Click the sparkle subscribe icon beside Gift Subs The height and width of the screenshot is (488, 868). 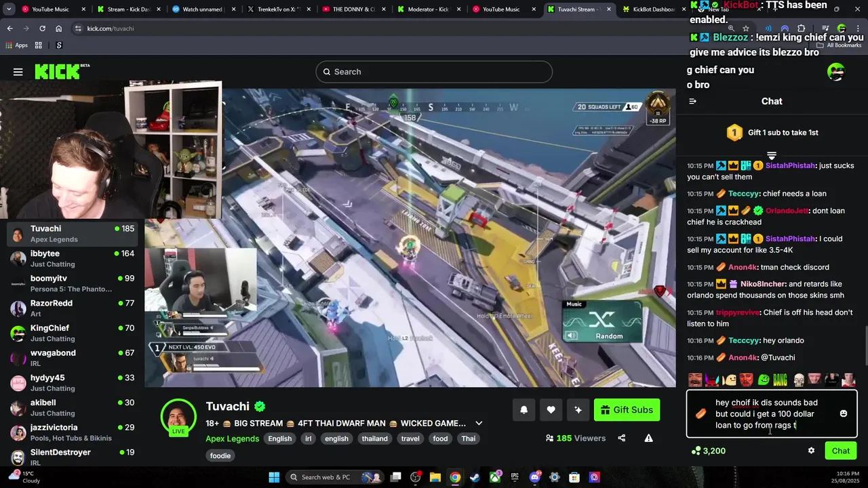click(578, 410)
